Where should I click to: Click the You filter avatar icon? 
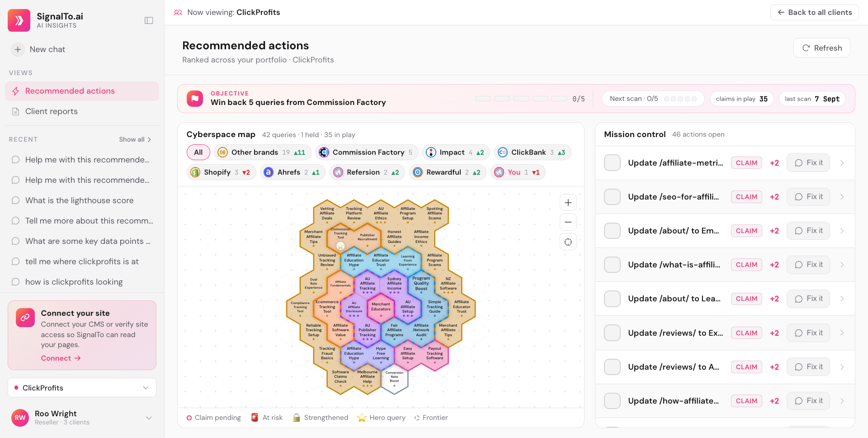pos(499,172)
